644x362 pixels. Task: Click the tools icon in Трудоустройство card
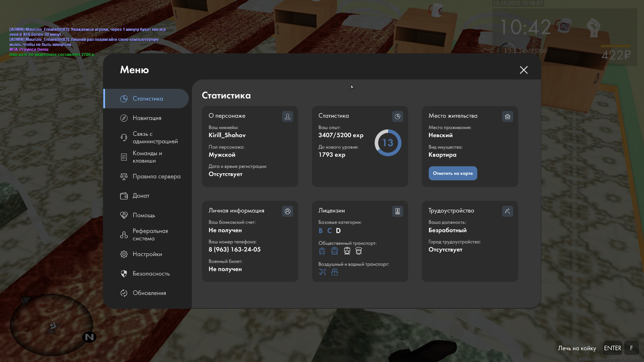click(x=507, y=211)
